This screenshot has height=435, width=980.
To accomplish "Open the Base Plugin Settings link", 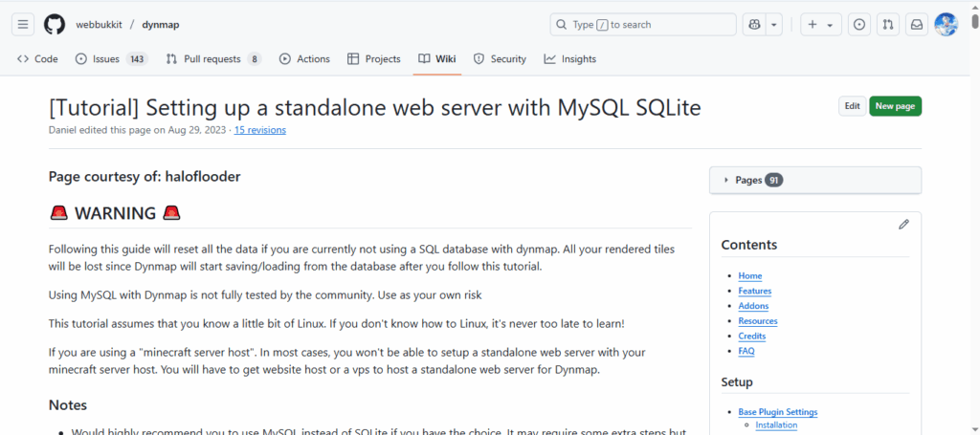I will pos(777,412).
